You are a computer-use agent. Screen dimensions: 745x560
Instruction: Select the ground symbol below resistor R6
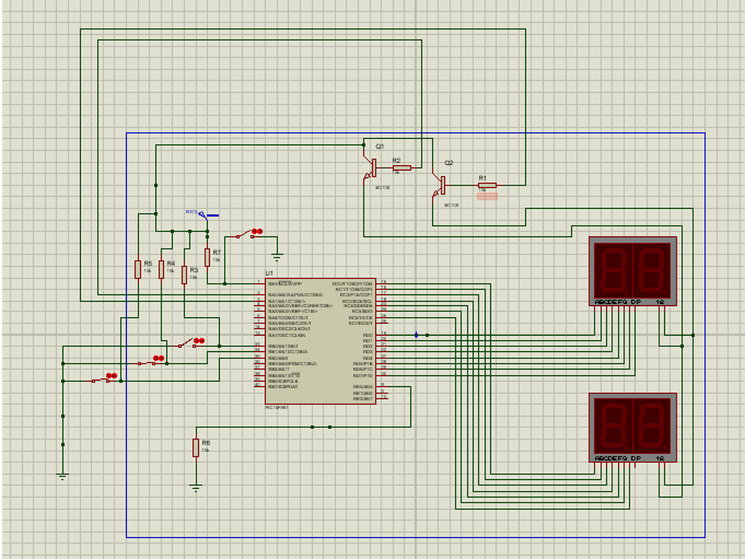(196, 488)
